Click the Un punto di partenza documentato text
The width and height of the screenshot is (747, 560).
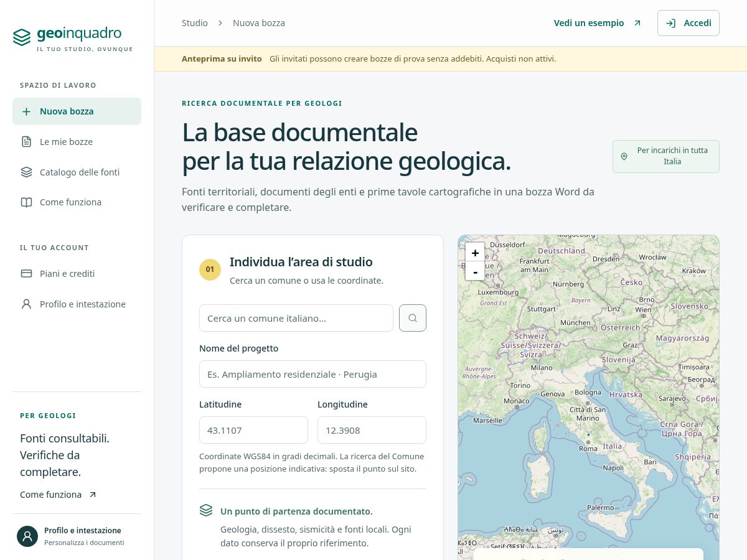[x=296, y=511]
